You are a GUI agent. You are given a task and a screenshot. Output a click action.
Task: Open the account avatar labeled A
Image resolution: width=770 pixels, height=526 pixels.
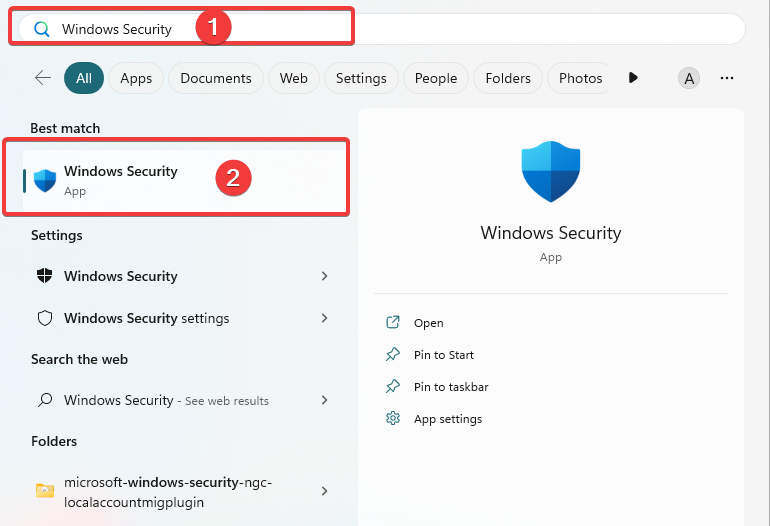tap(689, 78)
